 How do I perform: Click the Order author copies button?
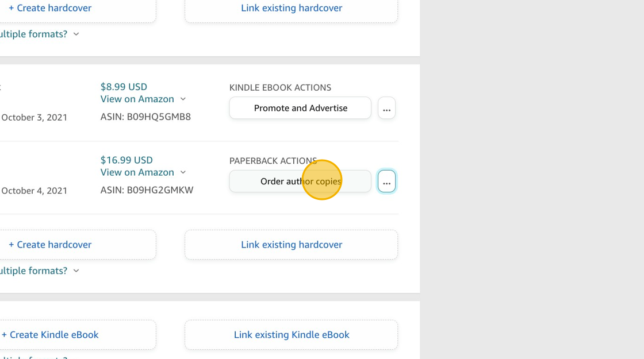coord(300,182)
